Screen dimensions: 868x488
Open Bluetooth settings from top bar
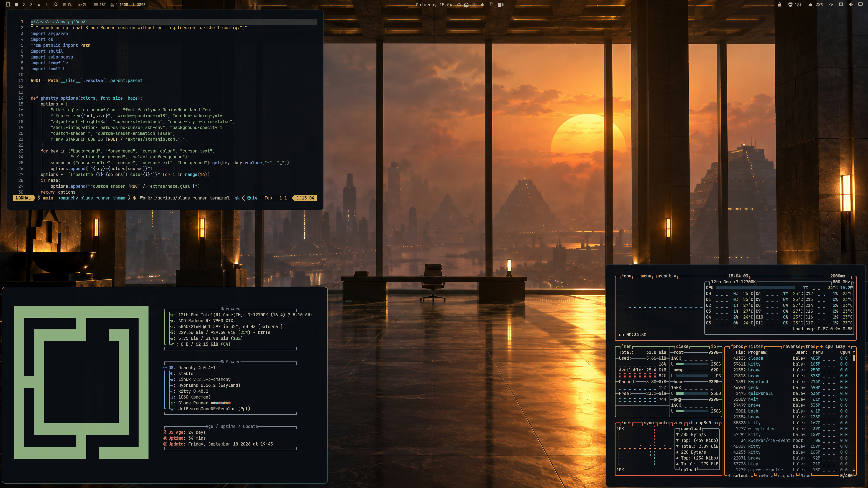831,5
